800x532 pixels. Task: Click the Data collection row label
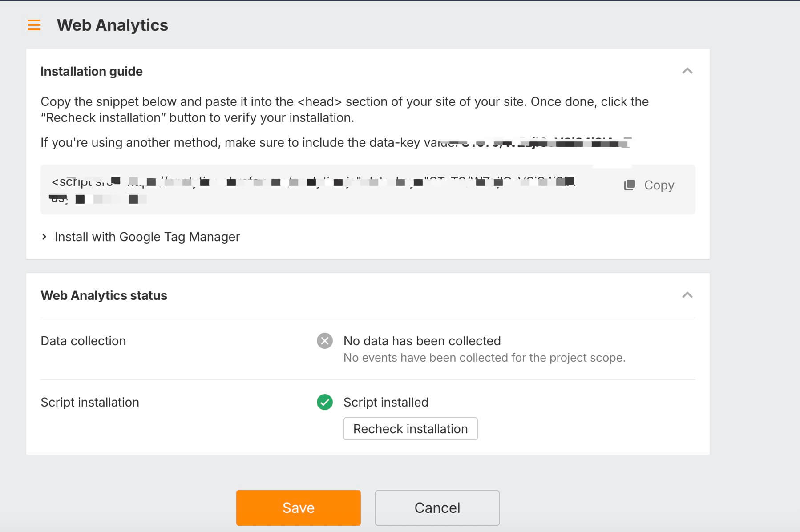(x=83, y=341)
